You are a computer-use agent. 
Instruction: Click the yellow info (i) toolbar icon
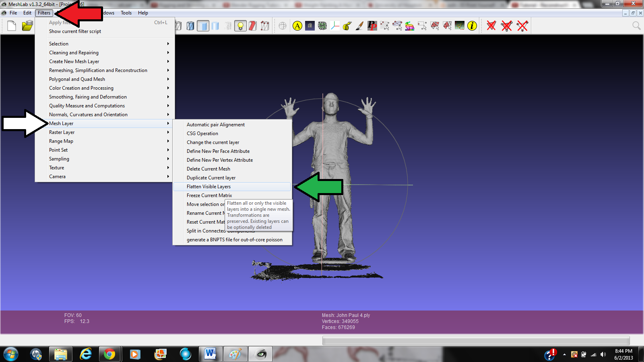[471, 26]
